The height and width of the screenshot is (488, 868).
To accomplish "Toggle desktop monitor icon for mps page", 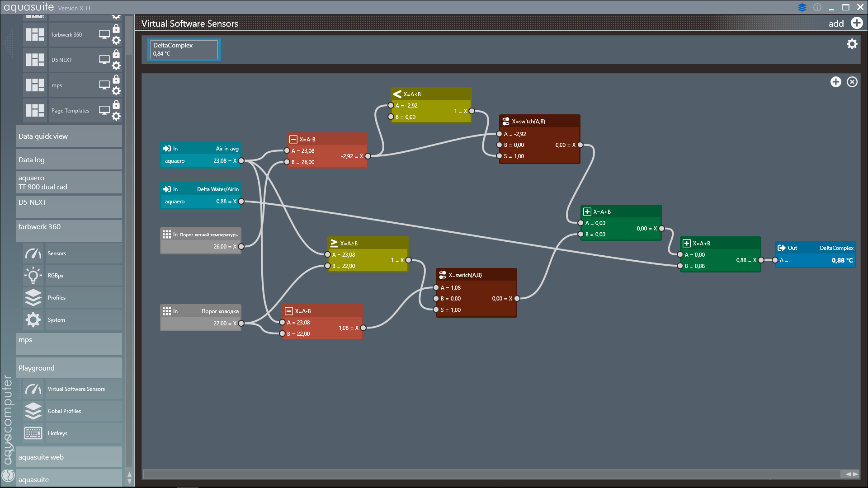I will (x=104, y=85).
